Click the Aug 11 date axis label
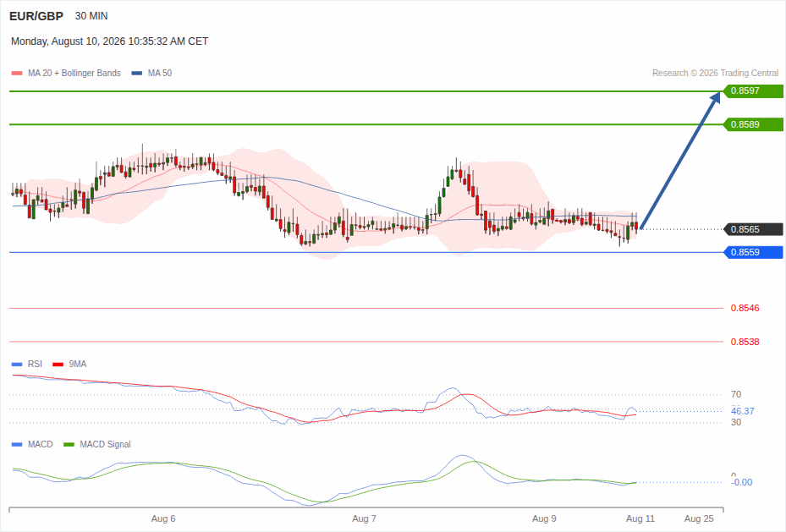The image size is (786, 532). [x=640, y=519]
